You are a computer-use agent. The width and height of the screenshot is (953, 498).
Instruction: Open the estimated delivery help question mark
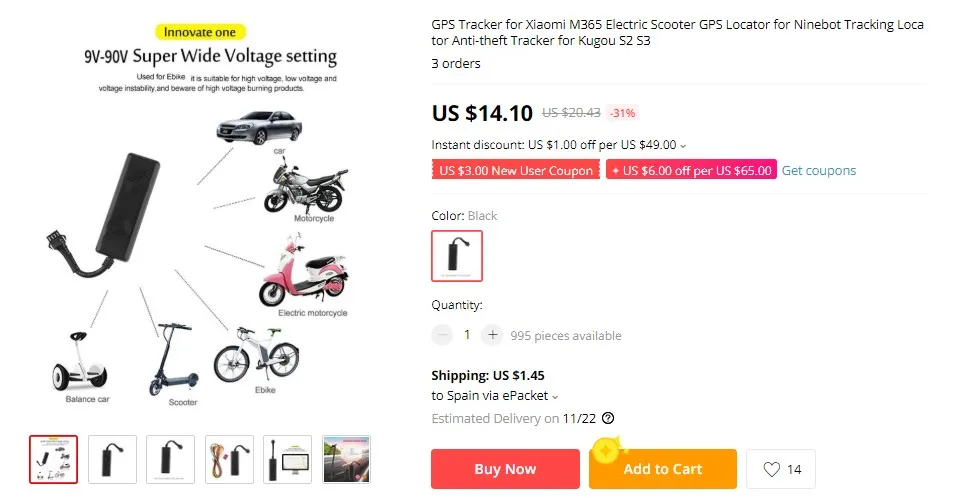tap(608, 418)
